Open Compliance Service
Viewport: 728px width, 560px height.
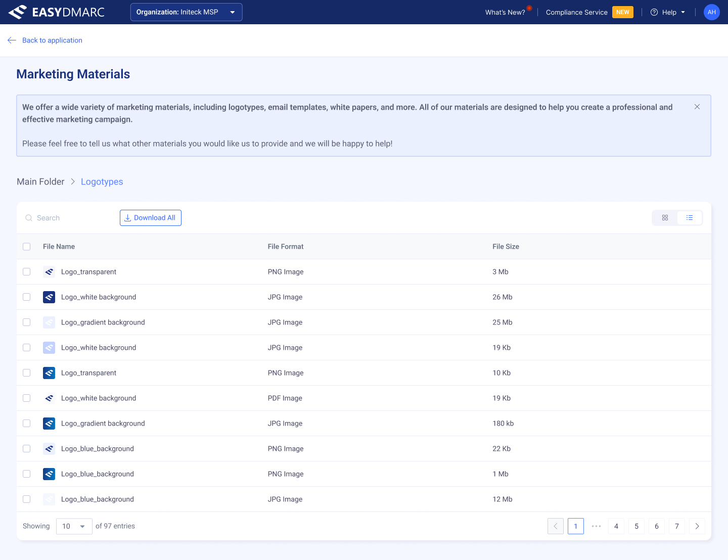click(576, 12)
